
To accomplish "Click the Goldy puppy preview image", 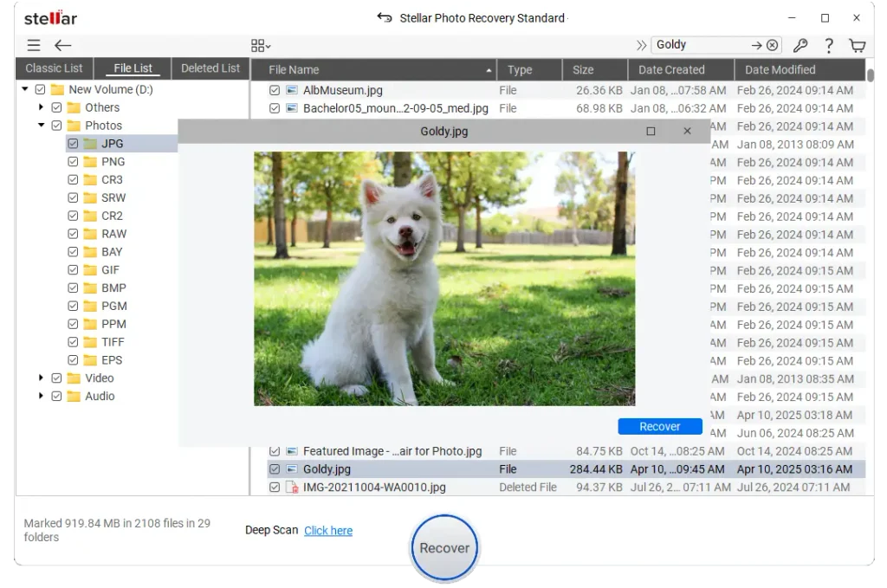I will (444, 278).
